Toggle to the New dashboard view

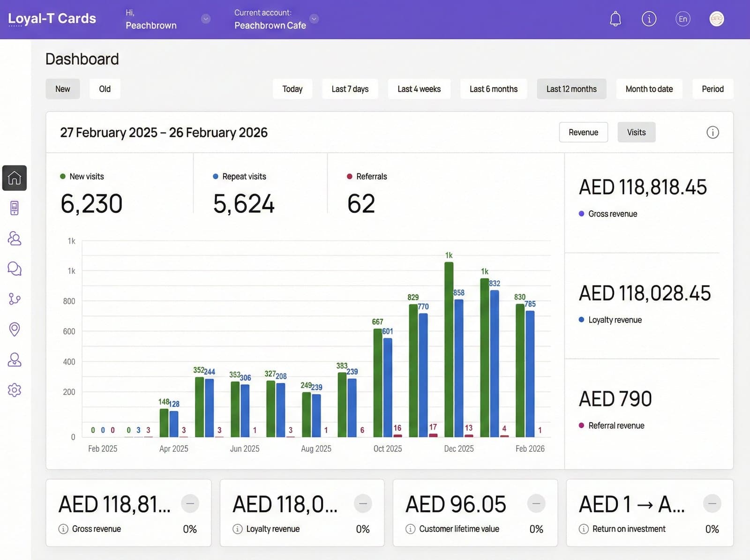63,89
